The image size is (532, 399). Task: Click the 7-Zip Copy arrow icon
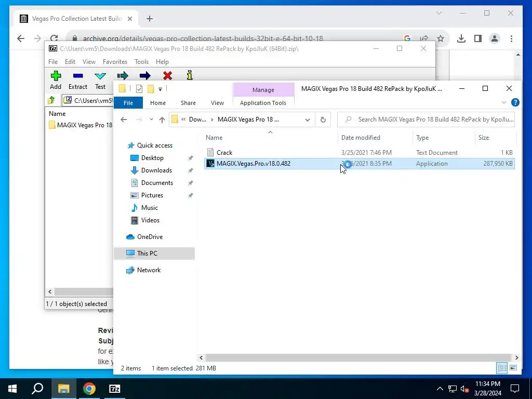point(123,75)
